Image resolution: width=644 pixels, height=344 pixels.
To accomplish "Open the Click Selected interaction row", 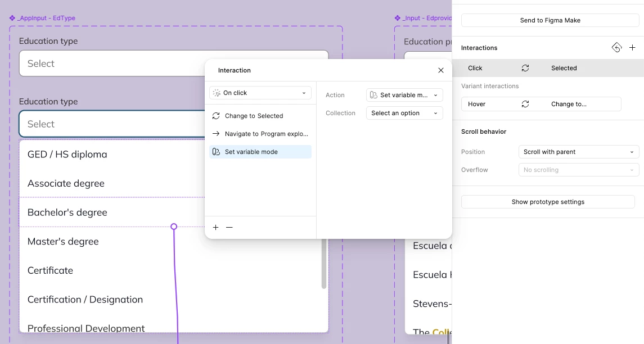I will (548, 68).
